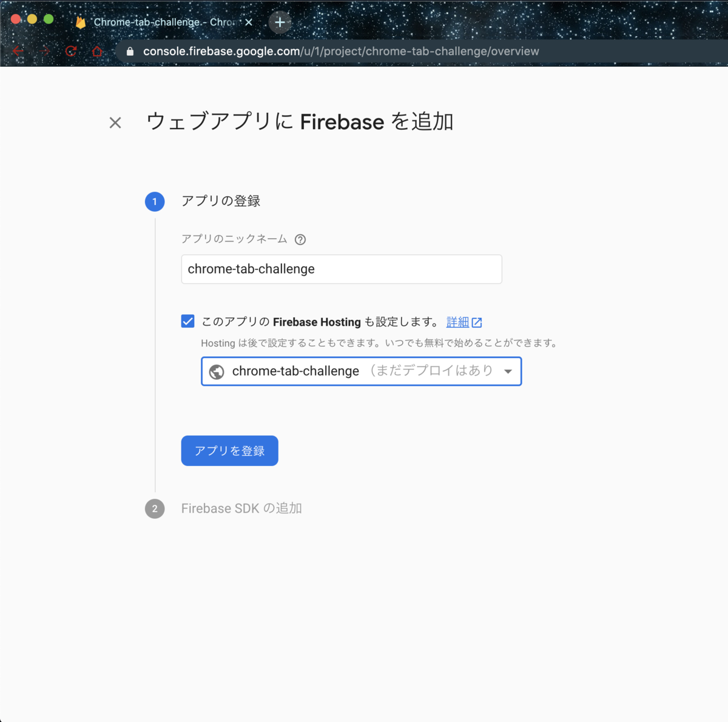Open the 詳細 details link
The height and width of the screenshot is (722, 728).
coord(457,322)
